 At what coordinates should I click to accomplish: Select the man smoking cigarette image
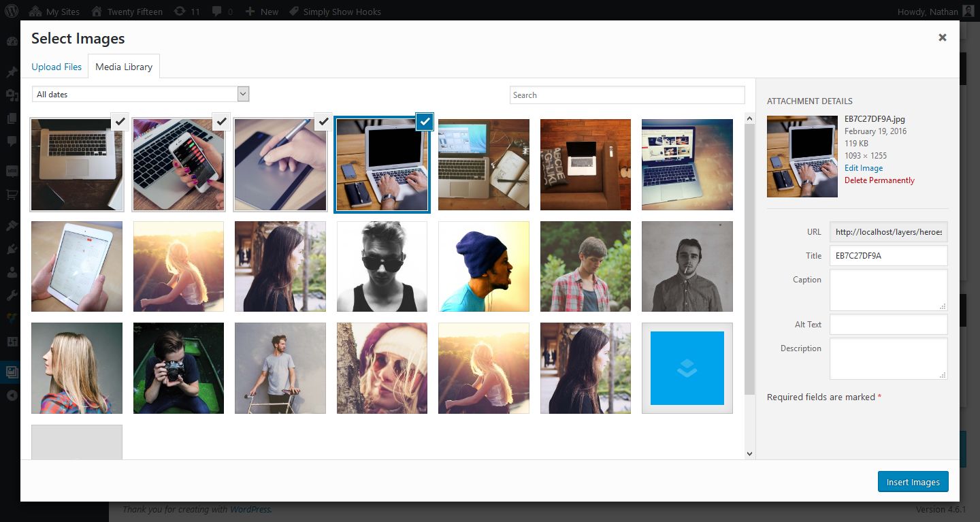pos(687,266)
